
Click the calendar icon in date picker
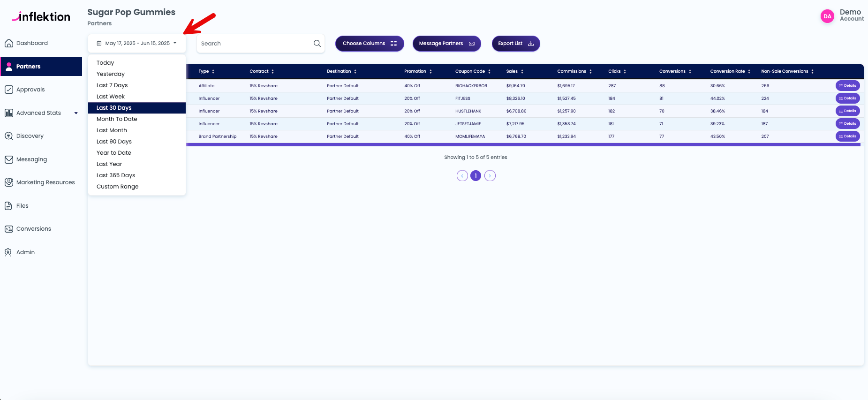[99, 43]
